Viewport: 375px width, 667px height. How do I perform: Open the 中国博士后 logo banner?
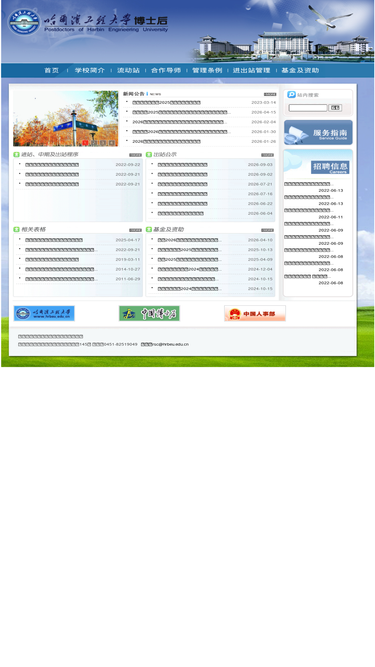(x=149, y=314)
